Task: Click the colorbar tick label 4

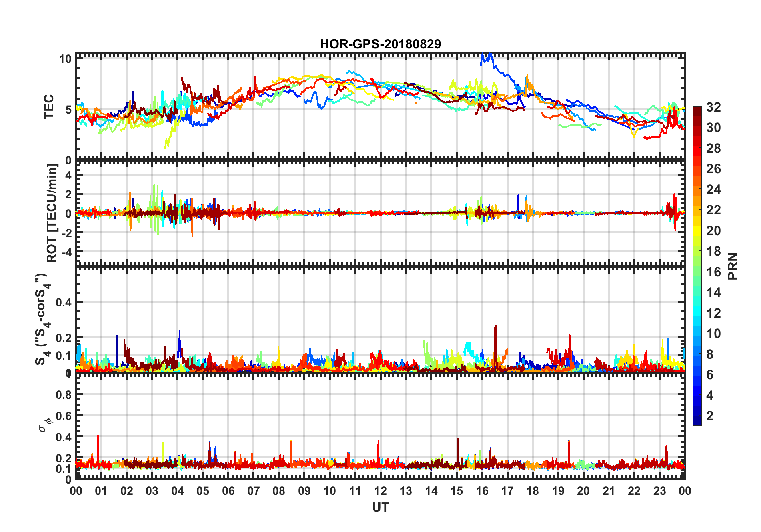Action: coord(710,396)
